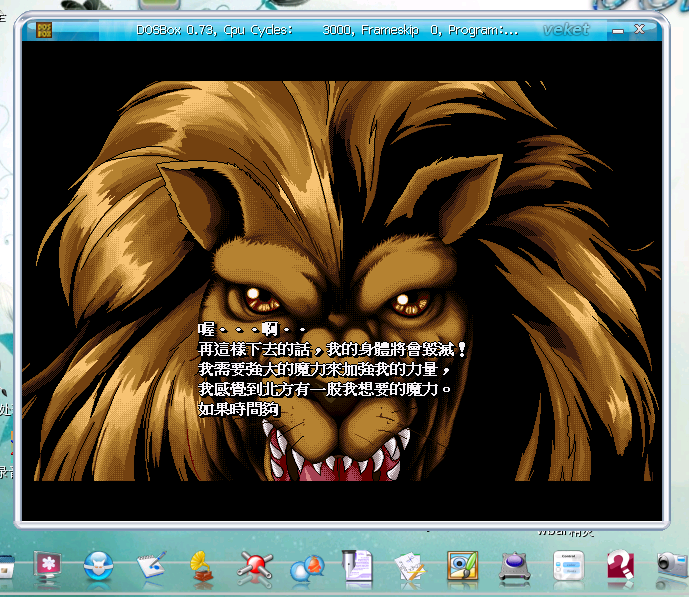689x597 pixels.
Task: Click the dialogue line 如果時間夠
Action: click(x=238, y=409)
